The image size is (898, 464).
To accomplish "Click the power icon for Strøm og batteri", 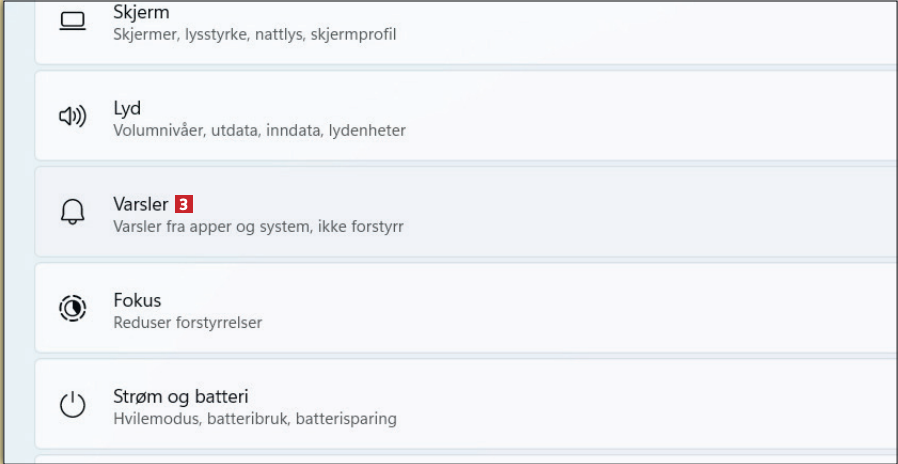I will pos(73,405).
